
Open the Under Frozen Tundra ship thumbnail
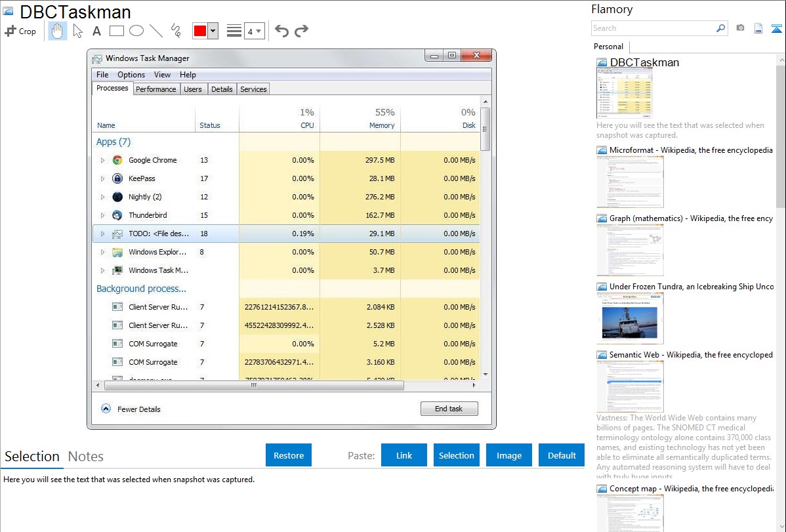(x=630, y=318)
